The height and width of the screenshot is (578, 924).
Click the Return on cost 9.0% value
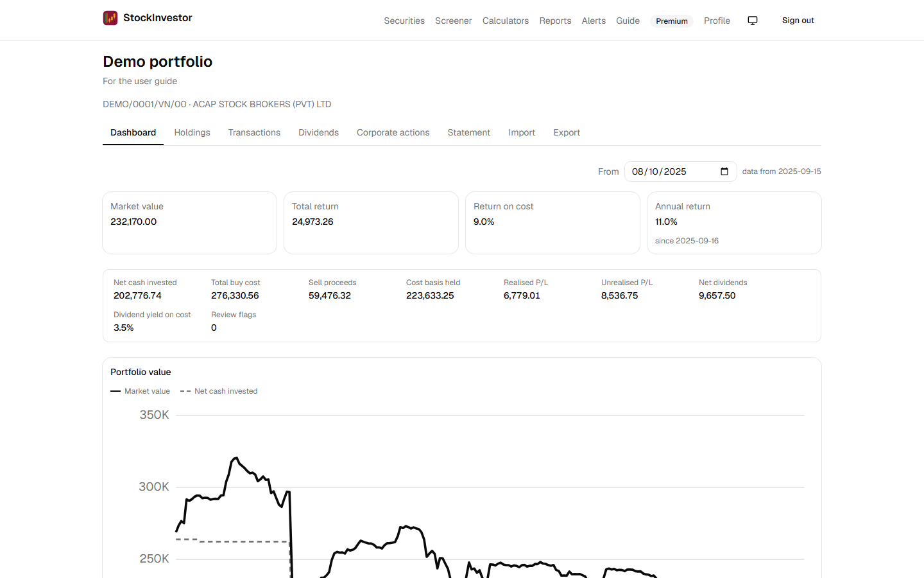point(484,222)
